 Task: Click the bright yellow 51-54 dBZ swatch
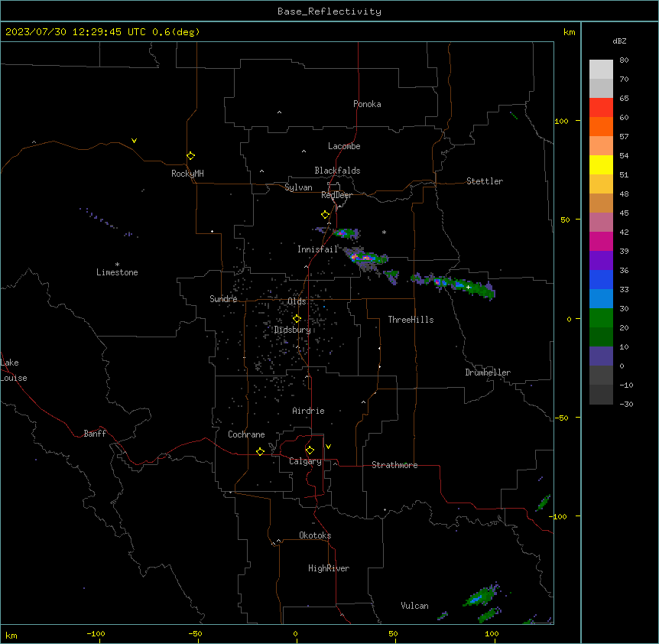[601, 164]
